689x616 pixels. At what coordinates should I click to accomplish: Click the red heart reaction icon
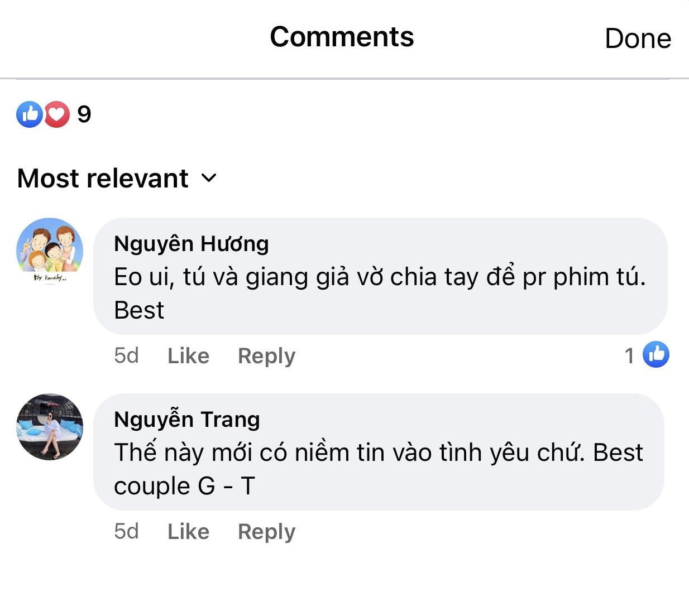pyautogui.click(x=56, y=114)
